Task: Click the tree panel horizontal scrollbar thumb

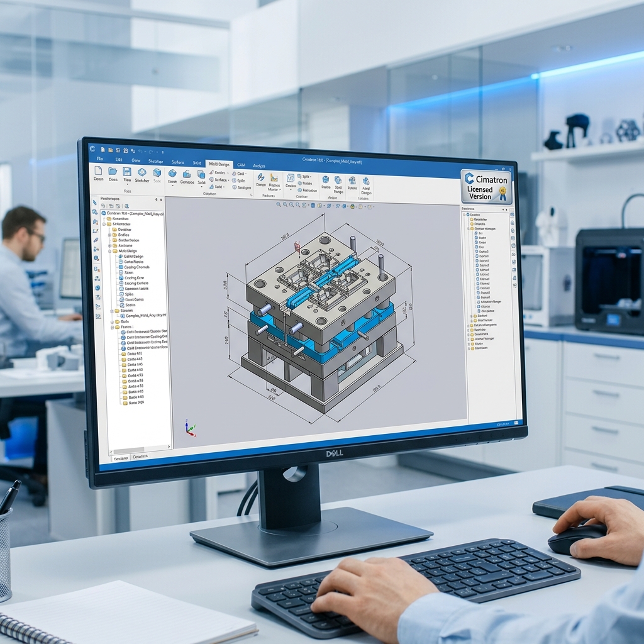Action: (128, 450)
